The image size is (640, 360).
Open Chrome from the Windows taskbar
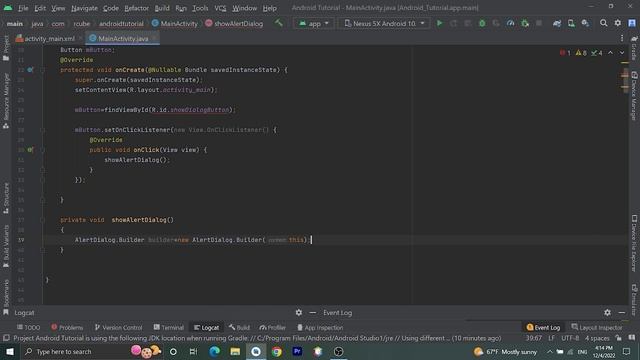coord(277,351)
